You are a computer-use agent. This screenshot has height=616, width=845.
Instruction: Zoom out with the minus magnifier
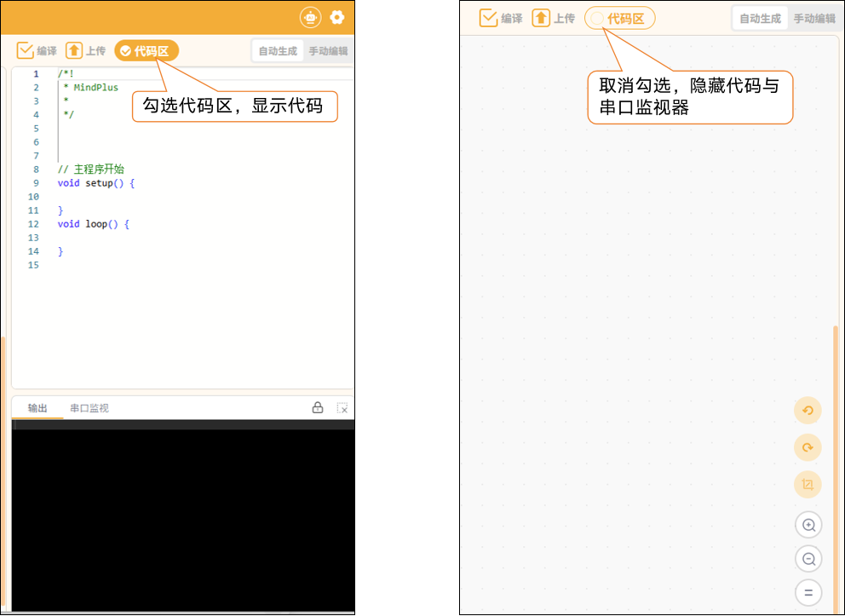(x=808, y=559)
